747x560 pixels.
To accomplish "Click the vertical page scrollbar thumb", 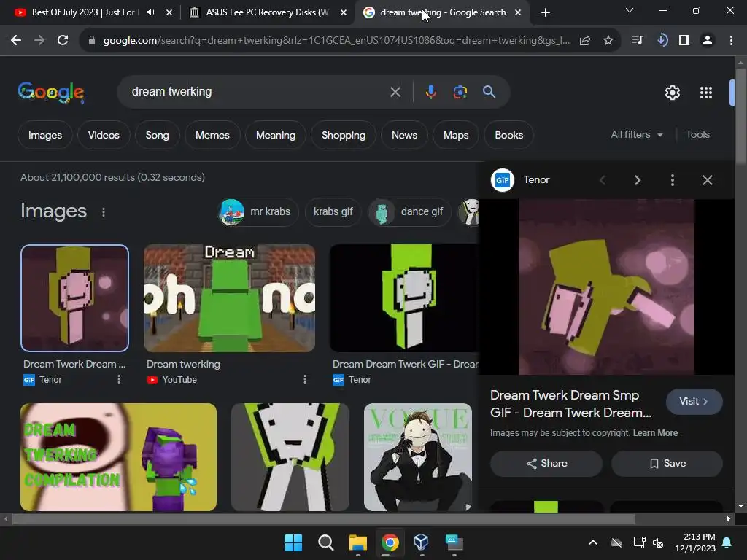I will click(x=740, y=117).
